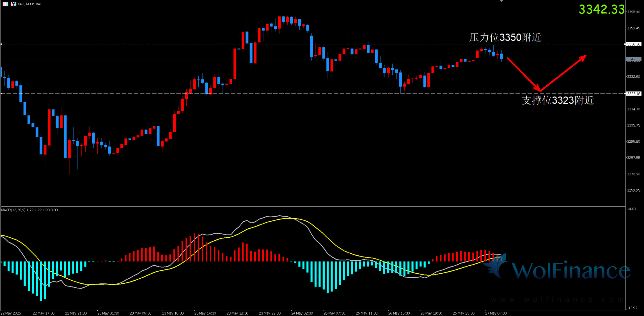Select the 3350.50 price label on axis

pos(634,44)
